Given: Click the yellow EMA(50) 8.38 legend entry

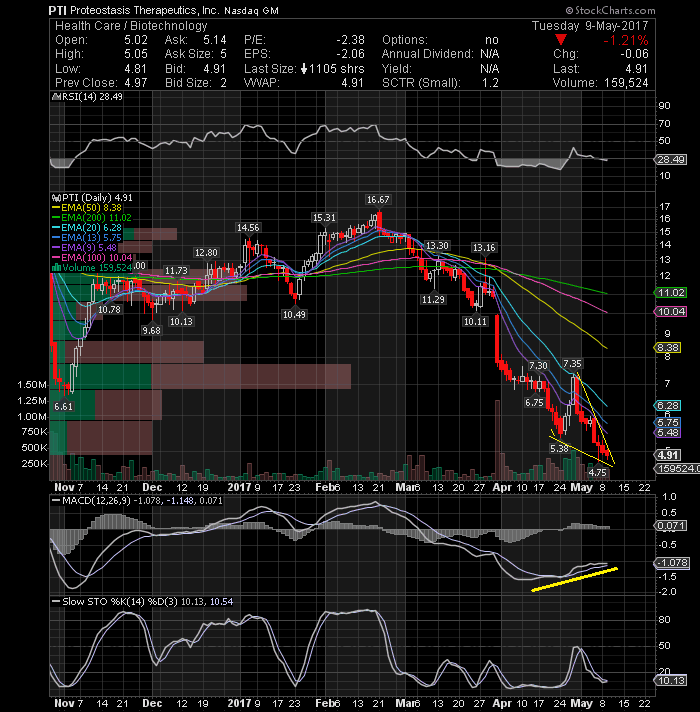Looking at the screenshot, I should click(87, 208).
